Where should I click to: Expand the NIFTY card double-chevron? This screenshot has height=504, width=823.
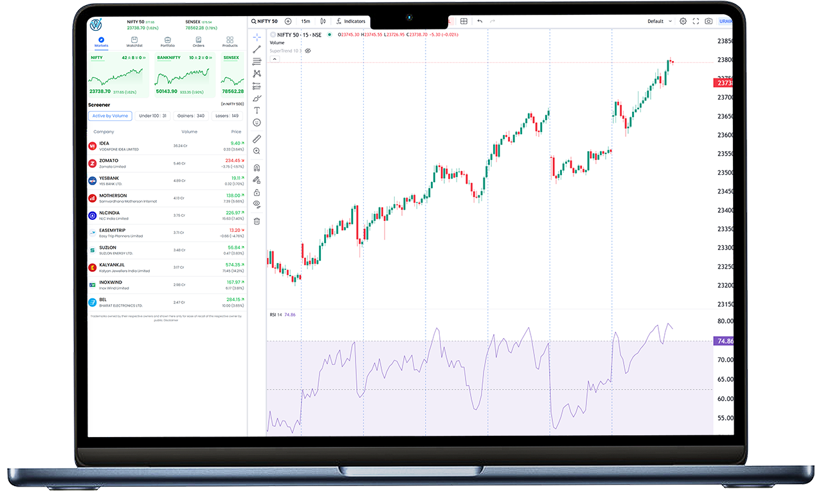pyautogui.click(x=143, y=58)
